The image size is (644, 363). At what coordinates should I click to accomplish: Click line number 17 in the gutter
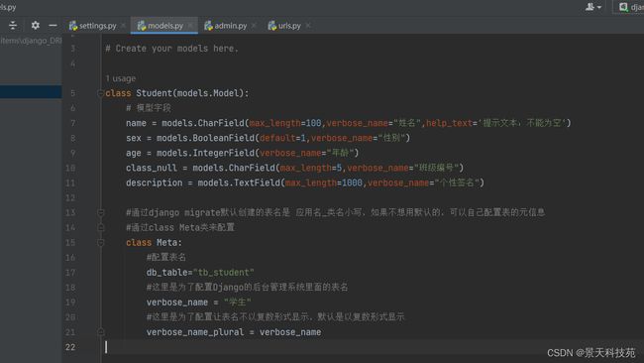(x=70, y=273)
